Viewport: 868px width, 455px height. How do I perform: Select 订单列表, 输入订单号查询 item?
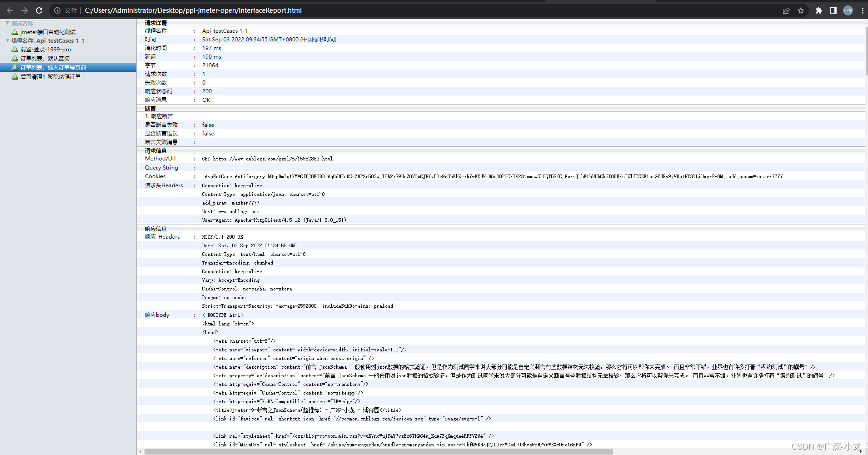[68, 67]
